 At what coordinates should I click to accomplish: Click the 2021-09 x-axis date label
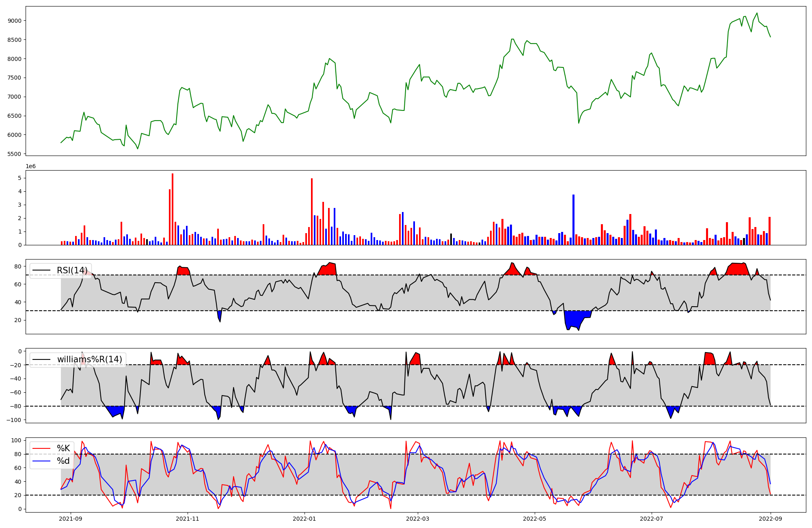pyautogui.click(x=71, y=518)
